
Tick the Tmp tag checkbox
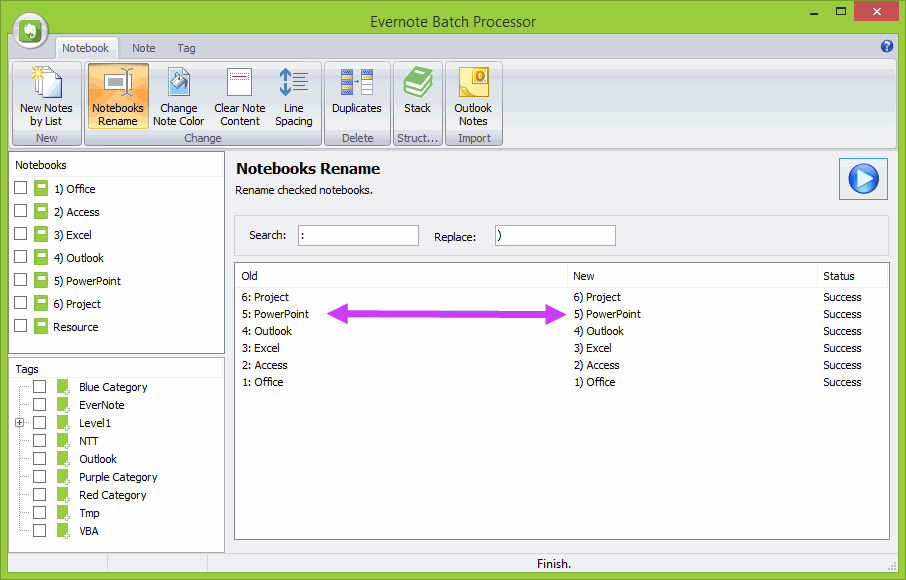click(x=39, y=512)
